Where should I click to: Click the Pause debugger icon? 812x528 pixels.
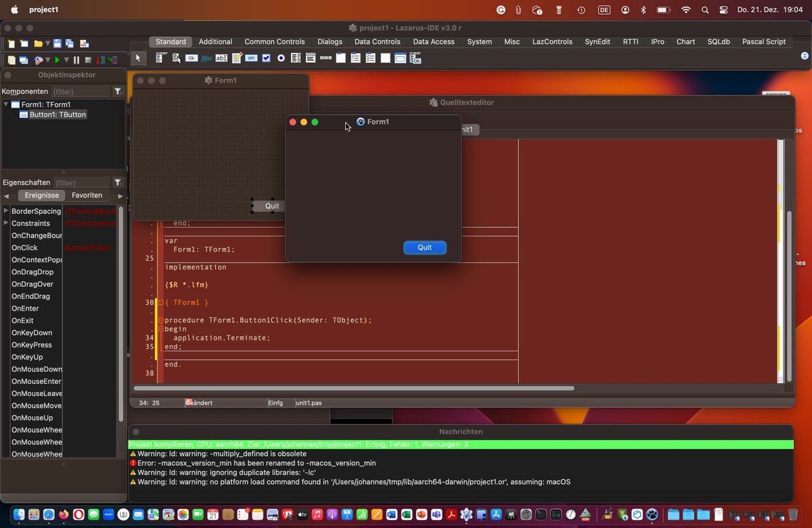[x=76, y=60]
